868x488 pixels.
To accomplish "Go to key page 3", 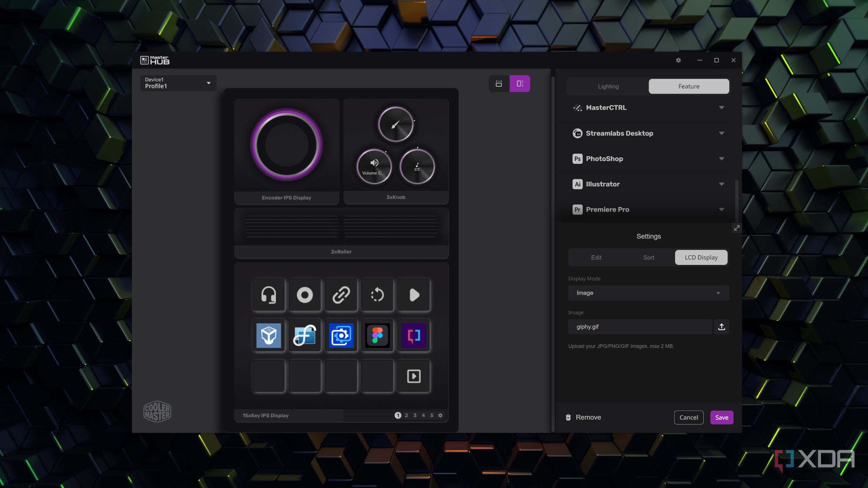I will coord(415,415).
